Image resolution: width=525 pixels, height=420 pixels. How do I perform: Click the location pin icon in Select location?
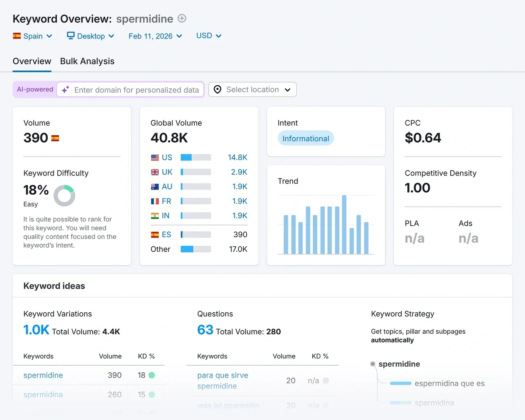point(217,89)
